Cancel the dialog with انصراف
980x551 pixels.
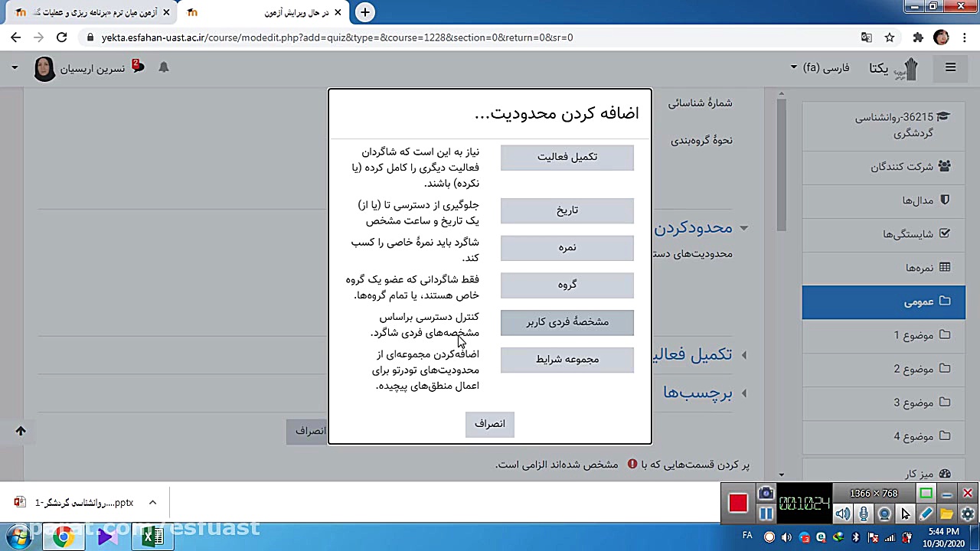coord(490,424)
